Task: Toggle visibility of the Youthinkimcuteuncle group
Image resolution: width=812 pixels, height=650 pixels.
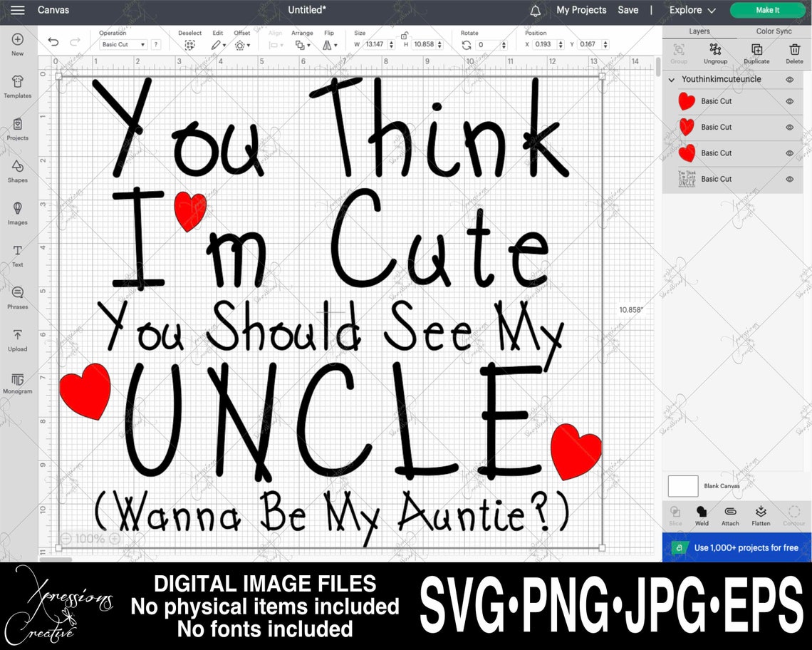Action: 788,79
